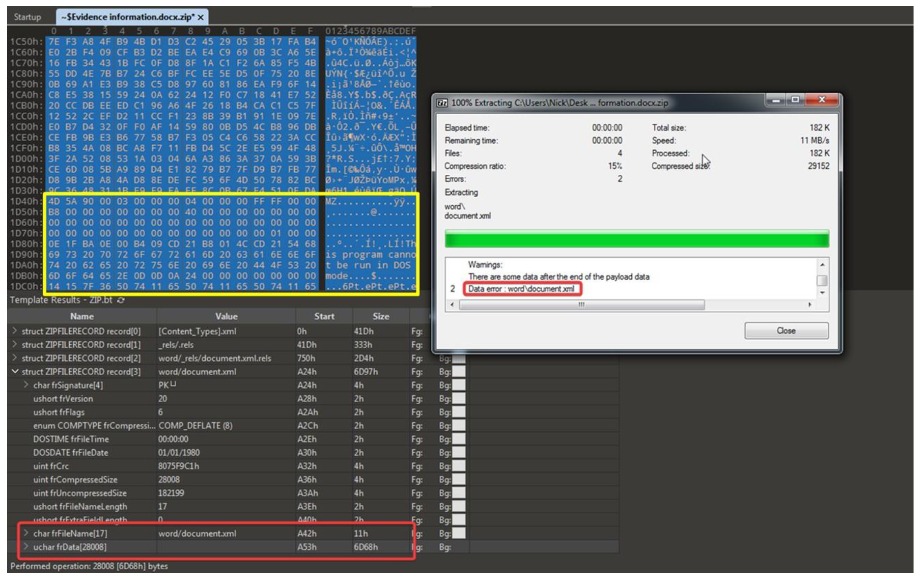Select the payload data warning message
924x581 pixels.
[x=558, y=277]
